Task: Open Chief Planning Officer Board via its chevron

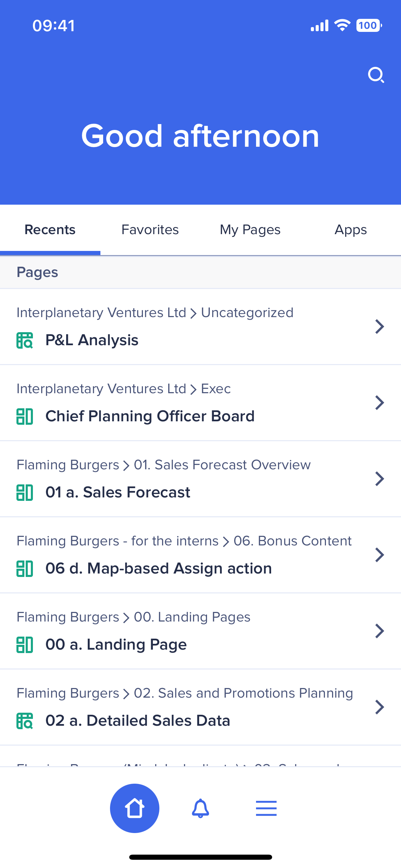Action: [379, 402]
